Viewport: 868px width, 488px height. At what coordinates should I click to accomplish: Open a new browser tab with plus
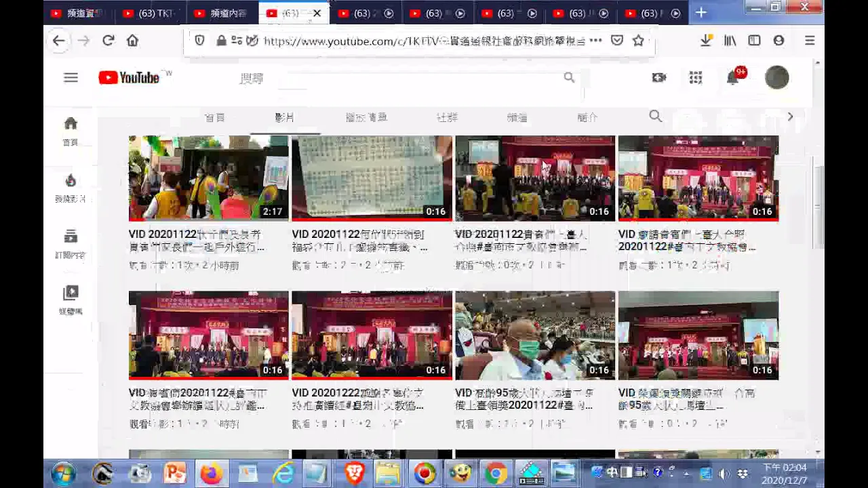pyautogui.click(x=701, y=13)
